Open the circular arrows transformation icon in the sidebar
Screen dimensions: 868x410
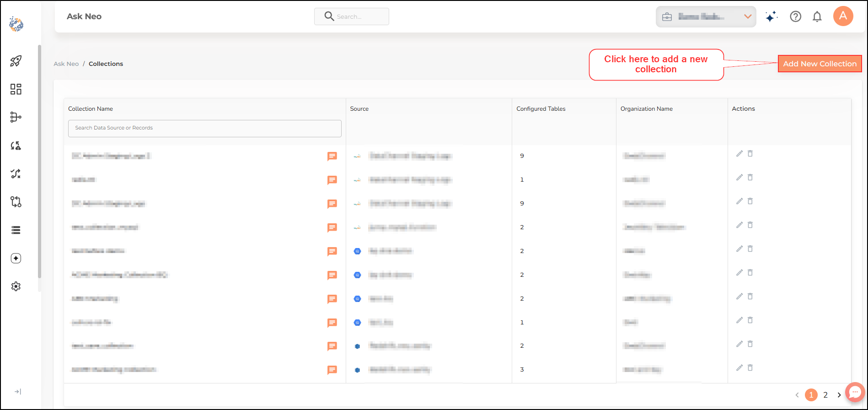coord(16,146)
